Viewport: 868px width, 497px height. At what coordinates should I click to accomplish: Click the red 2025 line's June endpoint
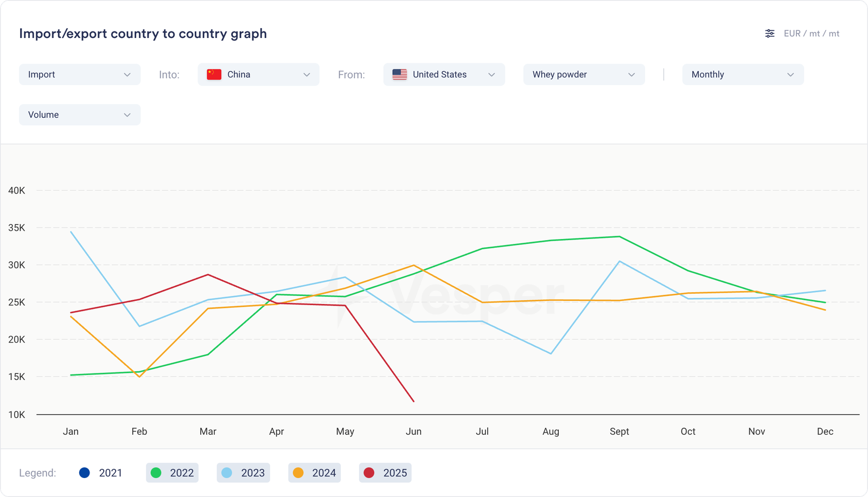414,402
